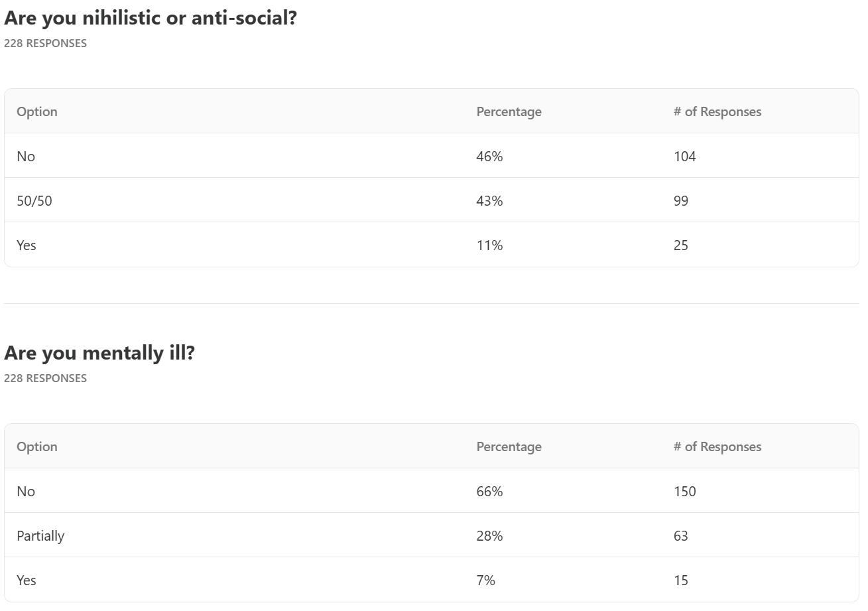The width and height of the screenshot is (868, 611).
Task: Select the 50/50 option row label
Action: 34,200
